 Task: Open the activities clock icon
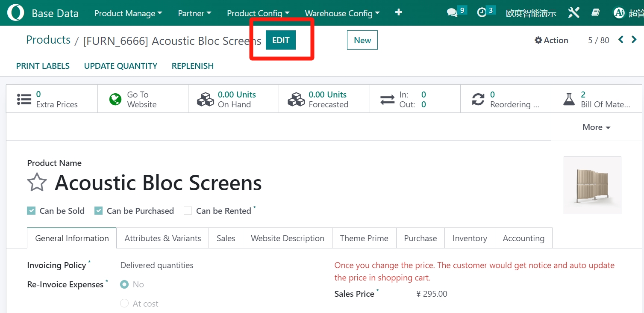pyautogui.click(x=482, y=13)
